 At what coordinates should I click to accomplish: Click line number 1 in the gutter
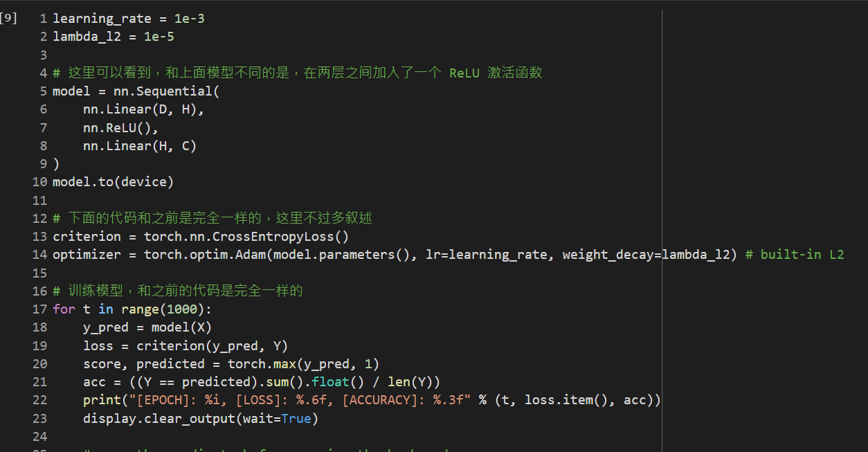[44, 19]
